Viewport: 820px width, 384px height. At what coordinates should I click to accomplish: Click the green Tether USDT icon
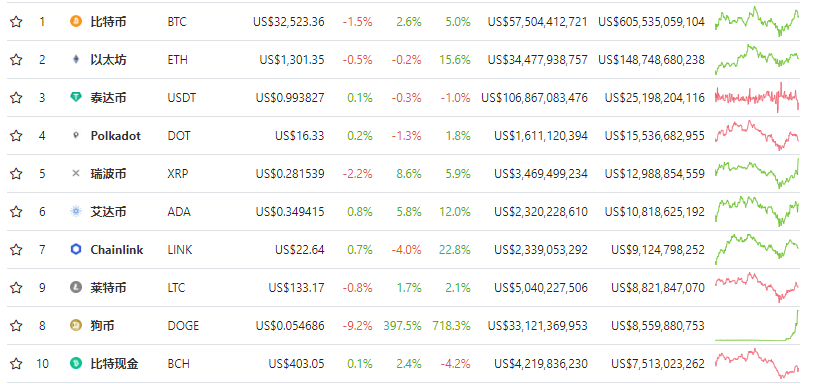tap(76, 97)
